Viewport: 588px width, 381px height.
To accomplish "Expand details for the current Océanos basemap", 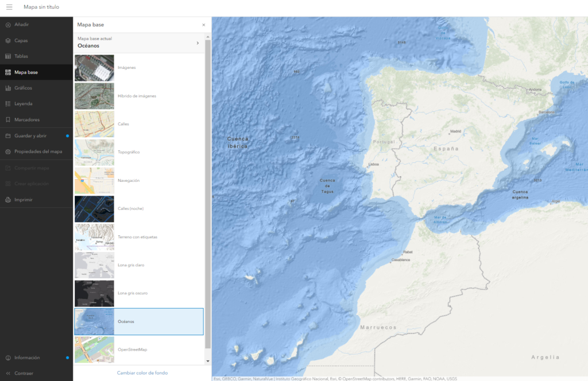I will click(x=198, y=43).
